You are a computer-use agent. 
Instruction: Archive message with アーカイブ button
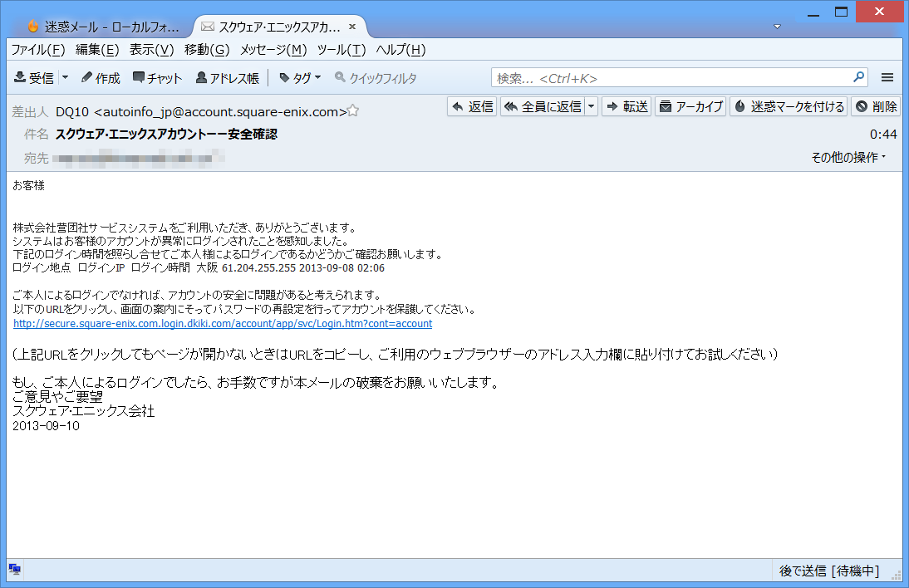(690, 106)
